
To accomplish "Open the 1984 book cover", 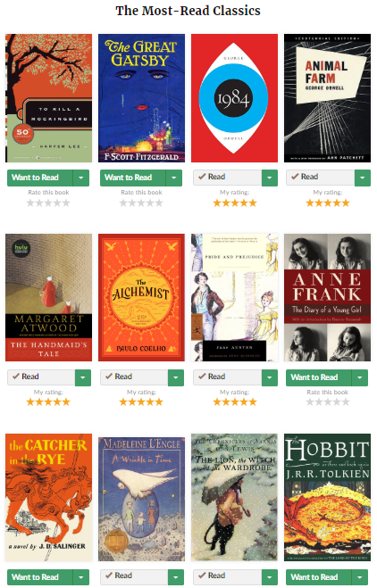I will click(235, 98).
